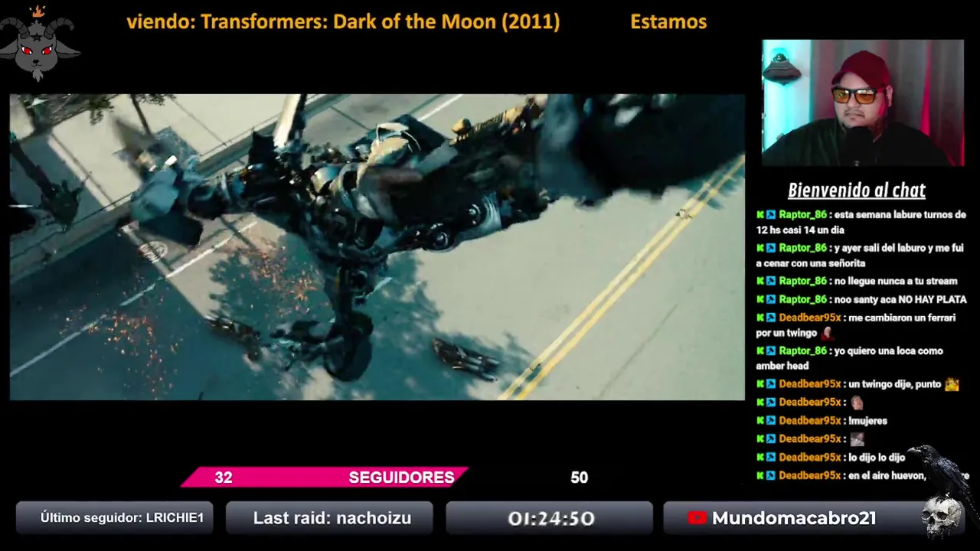Click the goat skull logo with flame
This screenshot has width=980, height=551.
40,42
